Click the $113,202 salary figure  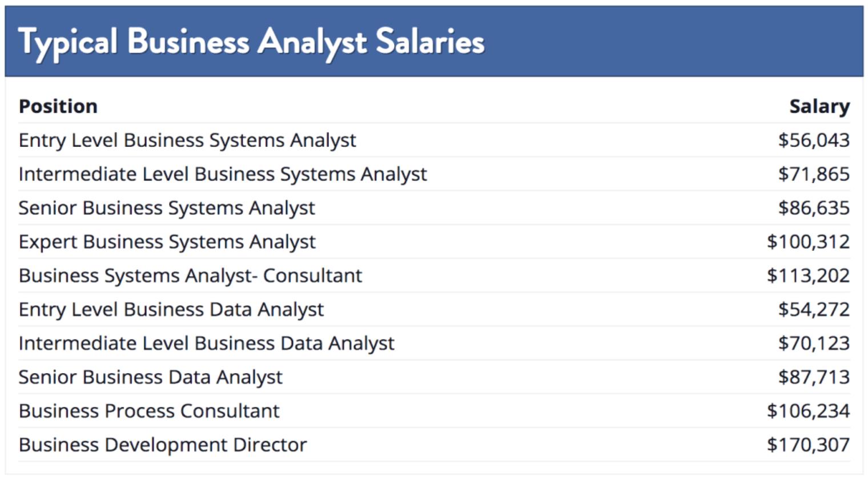tap(807, 275)
